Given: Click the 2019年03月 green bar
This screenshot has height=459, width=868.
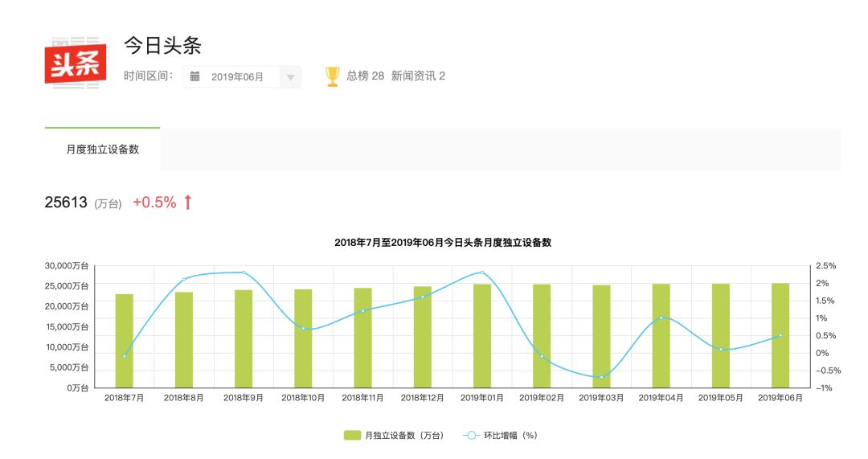Looking at the screenshot, I should [x=601, y=336].
